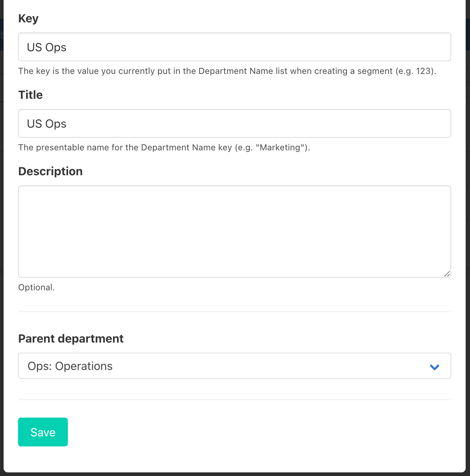This screenshot has height=476, width=470.
Task: Click the 'Ops: Operations' selected value
Action: point(70,366)
